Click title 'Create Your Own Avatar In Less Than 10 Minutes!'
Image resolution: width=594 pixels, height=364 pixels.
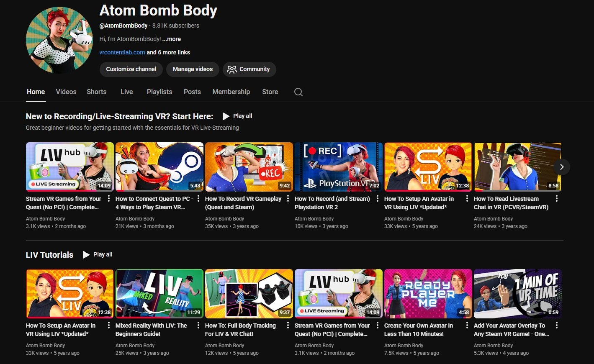click(x=419, y=330)
